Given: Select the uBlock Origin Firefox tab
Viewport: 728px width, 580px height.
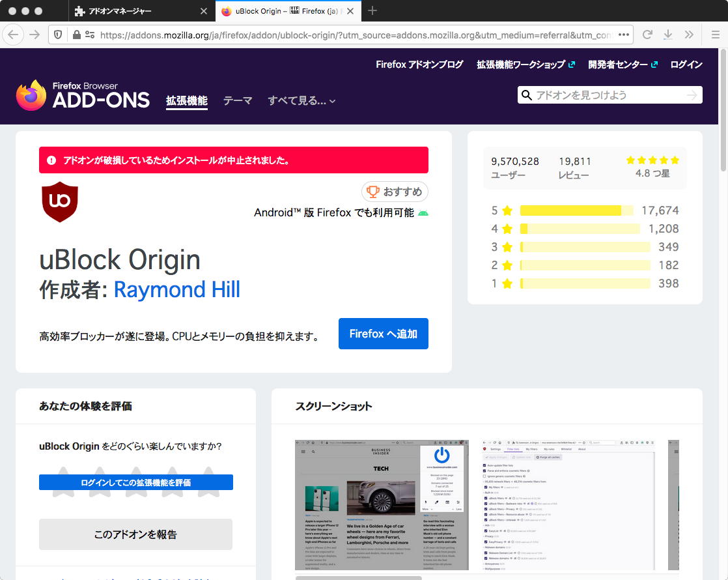Looking at the screenshot, I should 288,10.
